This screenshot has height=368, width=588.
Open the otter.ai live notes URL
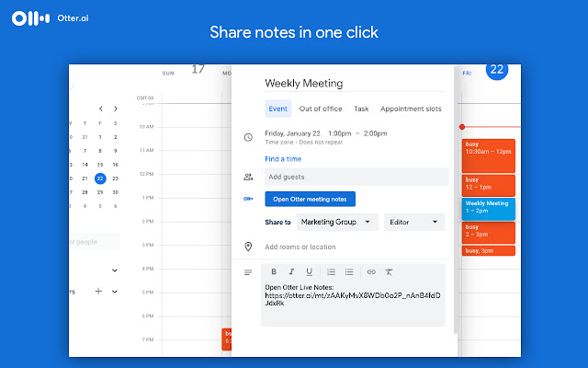pos(353,299)
